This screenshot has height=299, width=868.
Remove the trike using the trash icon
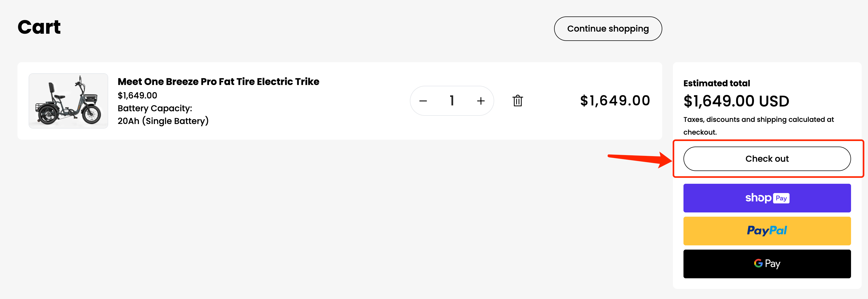(x=518, y=101)
